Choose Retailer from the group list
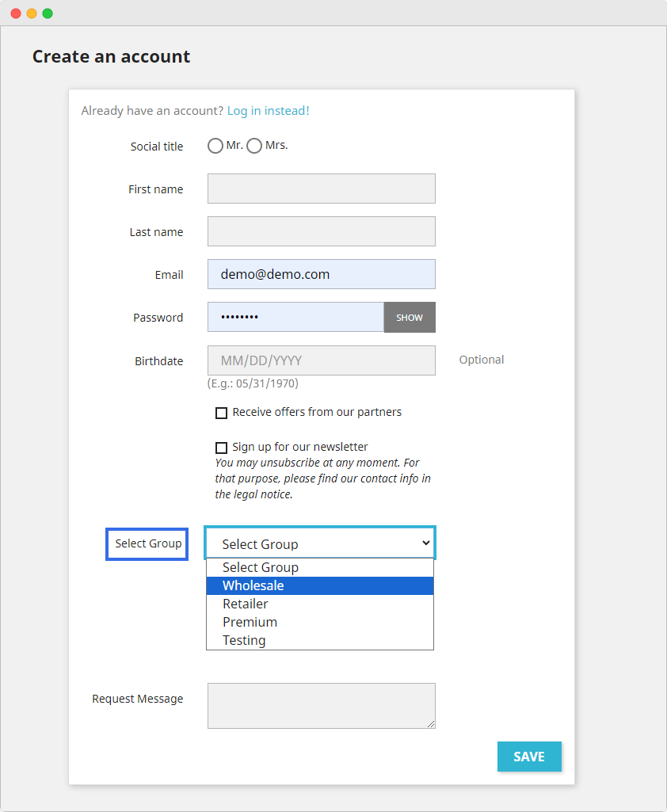The height and width of the screenshot is (812, 667). pyautogui.click(x=320, y=604)
